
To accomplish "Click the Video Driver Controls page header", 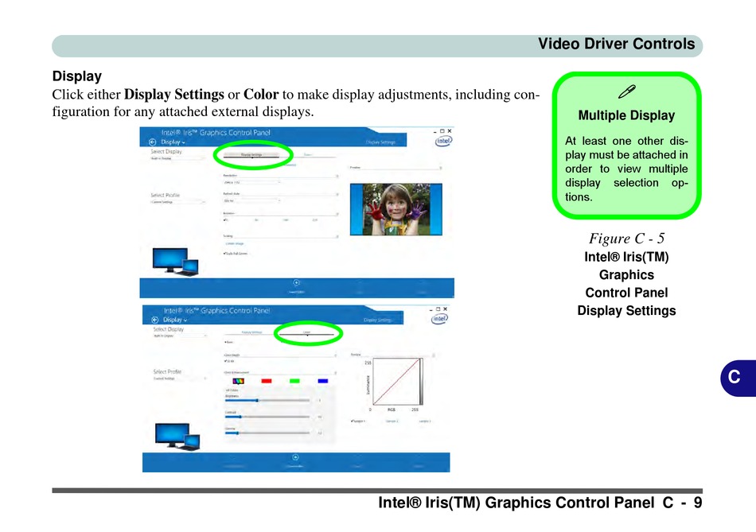I will point(616,44).
